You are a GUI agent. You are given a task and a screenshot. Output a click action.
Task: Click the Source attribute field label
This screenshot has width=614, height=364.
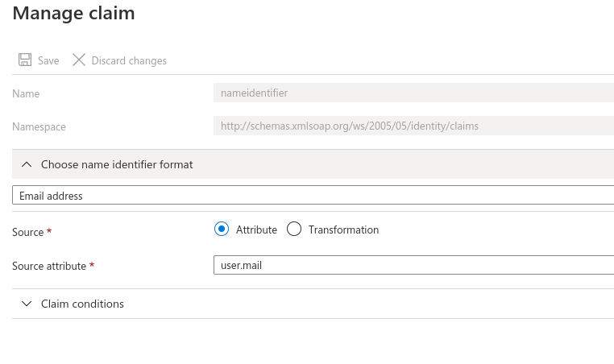[x=49, y=266]
